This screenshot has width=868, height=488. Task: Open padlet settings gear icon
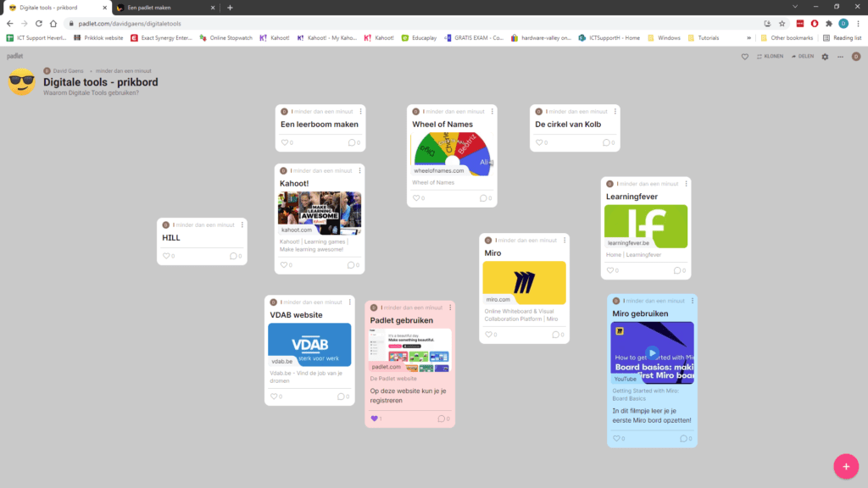click(825, 57)
